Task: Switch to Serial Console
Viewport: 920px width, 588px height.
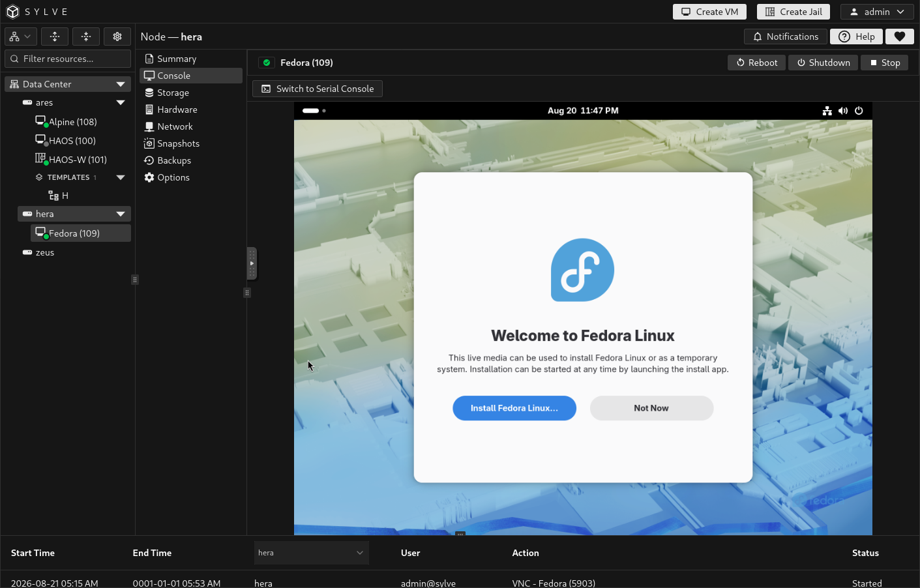Action: coord(318,89)
